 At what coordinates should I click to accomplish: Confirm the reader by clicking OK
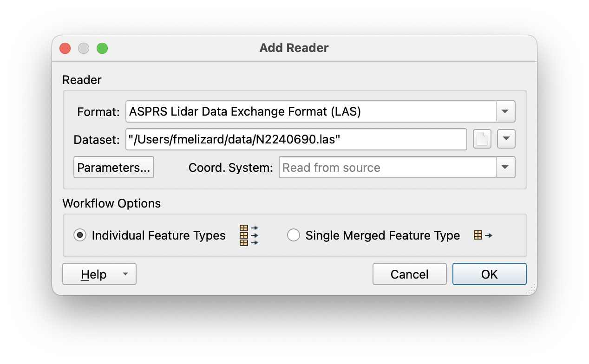(489, 274)
